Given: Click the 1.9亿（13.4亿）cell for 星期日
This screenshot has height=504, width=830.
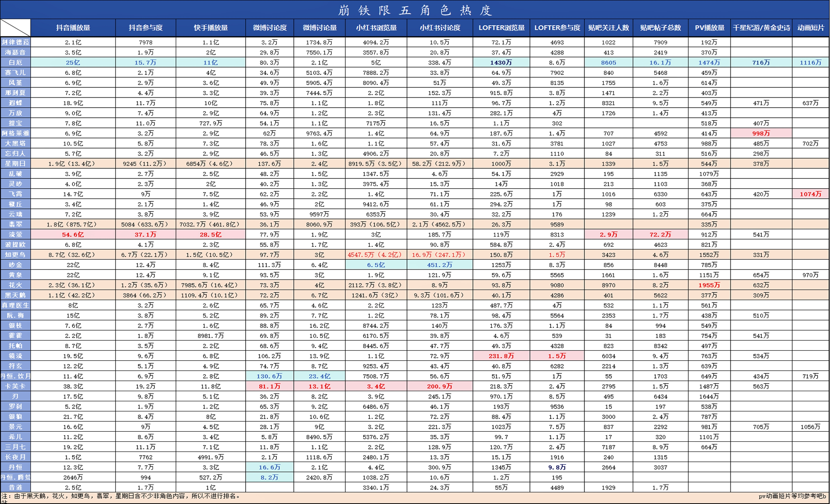Looking at the screenshot, I should 73,164.
